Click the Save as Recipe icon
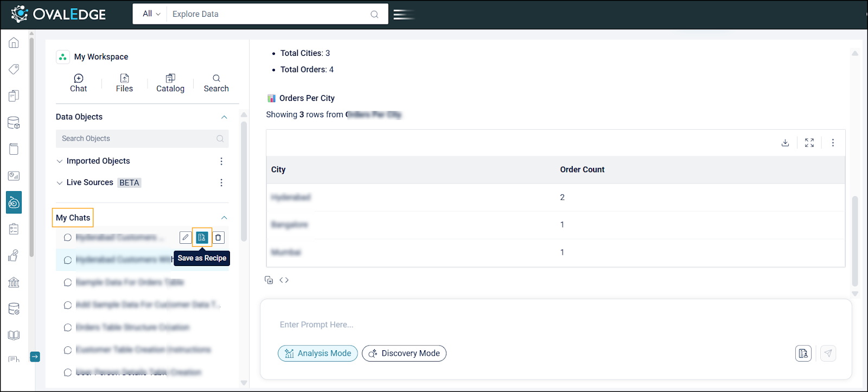The width and height of the screenshot is (868, 392). pyautogui.click(x=202, y=237)
